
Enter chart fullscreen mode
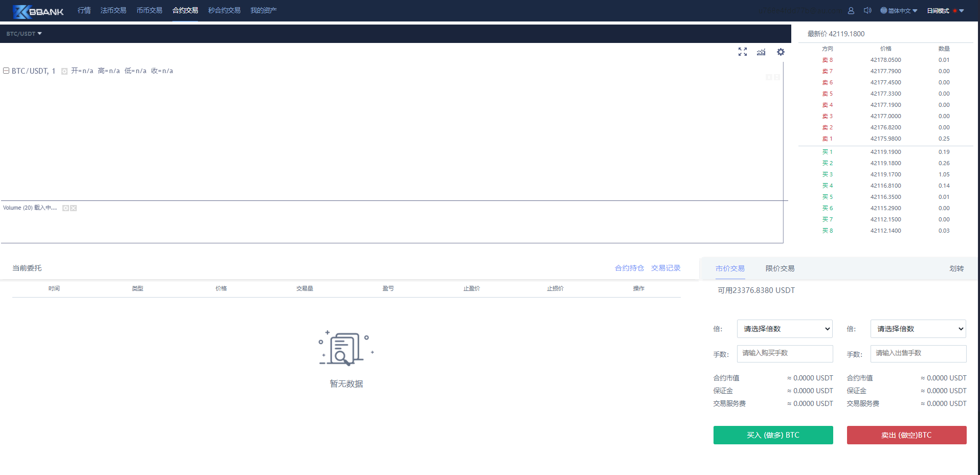tap(743, 52)
